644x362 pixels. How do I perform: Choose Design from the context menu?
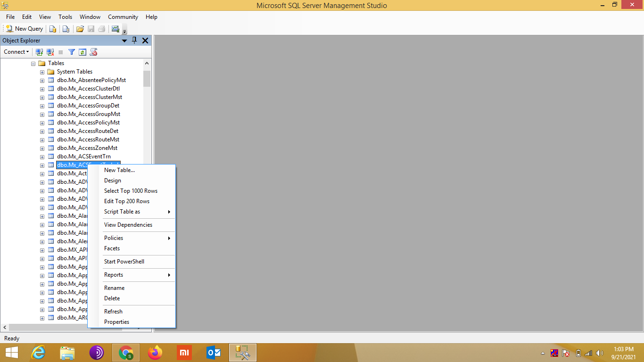point(113,181)
